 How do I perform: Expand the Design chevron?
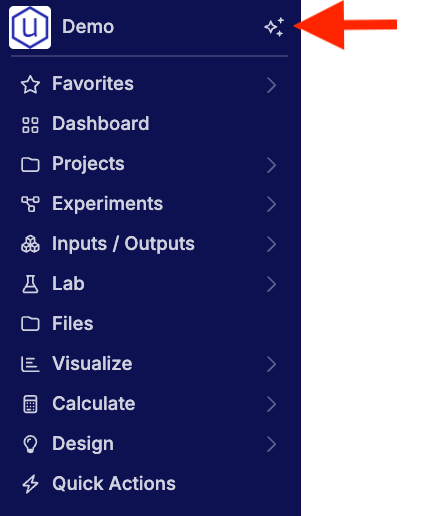pyautogui.click(x=271, y=444)
